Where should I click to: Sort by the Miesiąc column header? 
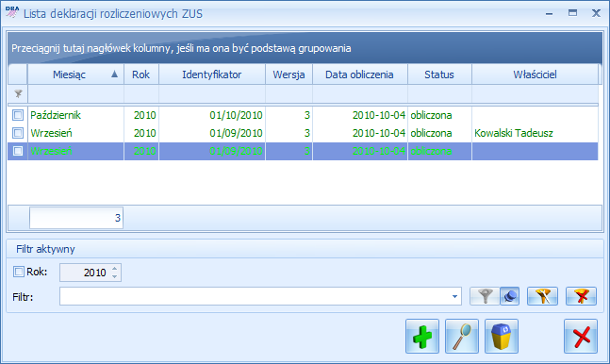[75, 74]
